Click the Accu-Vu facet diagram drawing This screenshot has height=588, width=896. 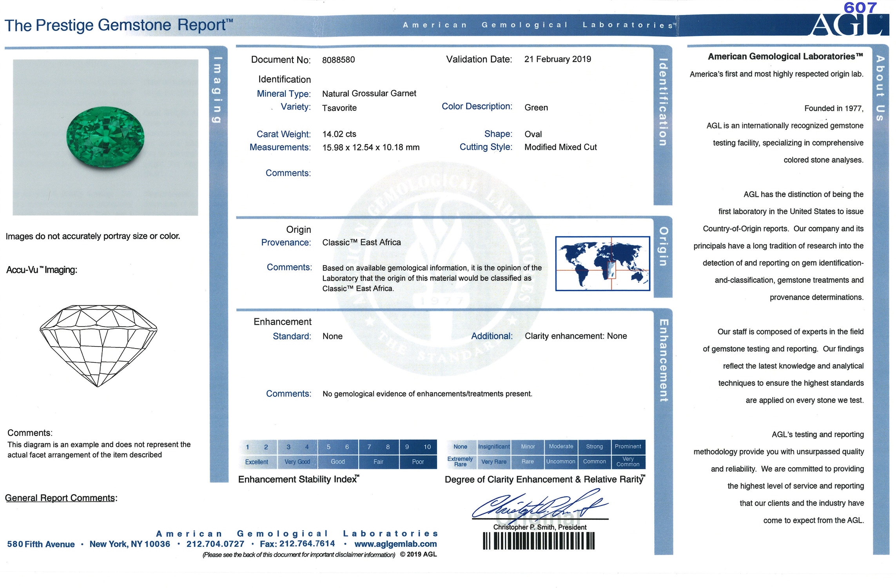[98, 345]
